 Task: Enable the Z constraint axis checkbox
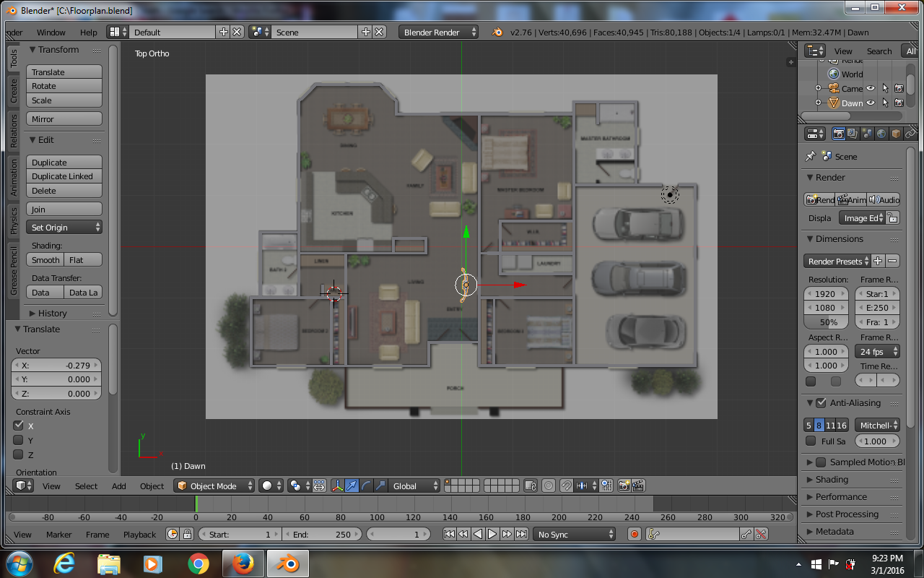(x=19, y=454)
